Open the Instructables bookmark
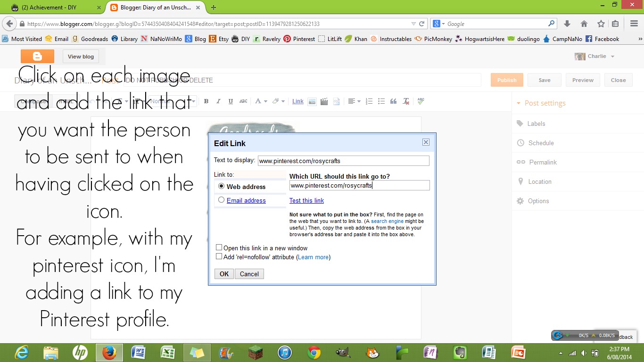The height and width of the screenshot is (362, 644). point(391,39)
